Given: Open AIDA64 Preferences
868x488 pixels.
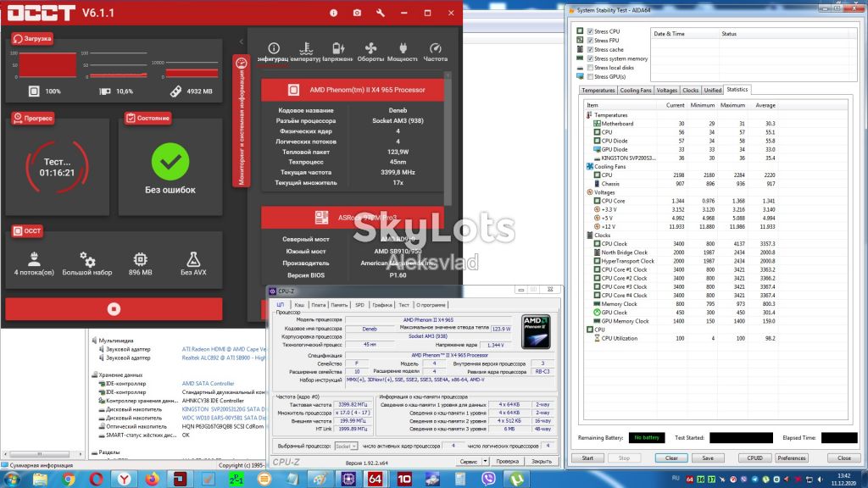Looking at the screenshot, I should point(792,458).
